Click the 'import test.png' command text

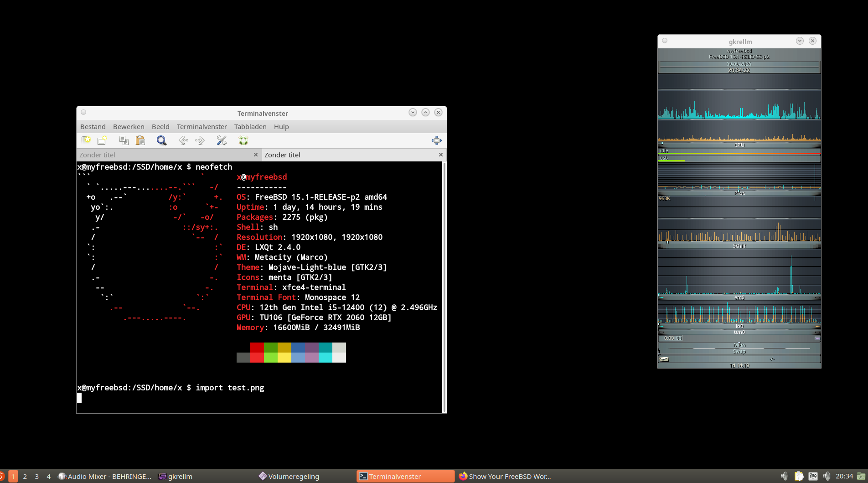tap(230, 388)
